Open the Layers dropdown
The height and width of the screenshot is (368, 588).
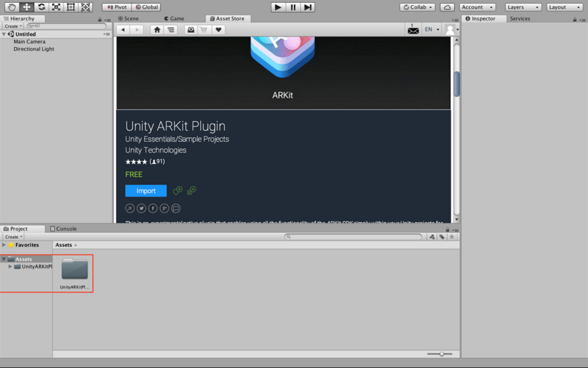[523, 7]
